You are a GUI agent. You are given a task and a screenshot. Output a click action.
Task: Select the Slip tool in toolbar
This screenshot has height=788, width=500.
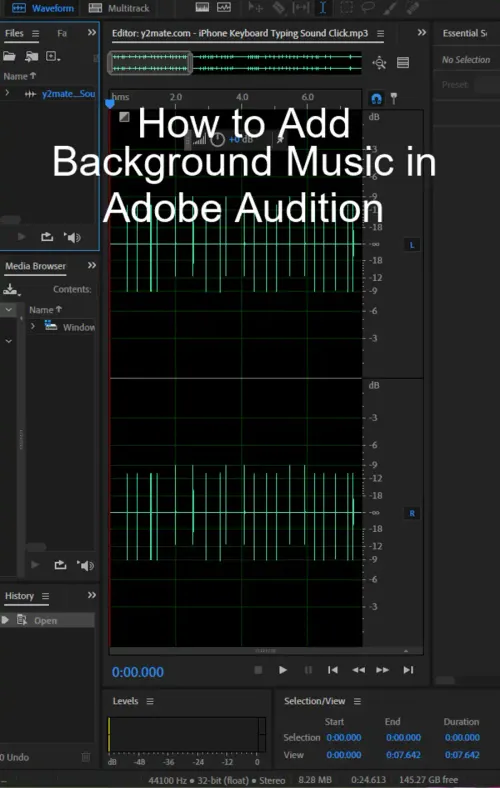coord(301,7)
